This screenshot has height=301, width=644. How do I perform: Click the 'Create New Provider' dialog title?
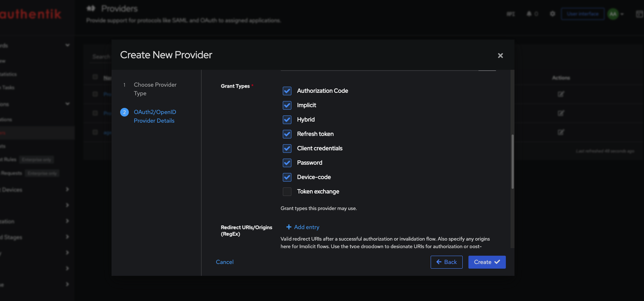click(166, 55)
